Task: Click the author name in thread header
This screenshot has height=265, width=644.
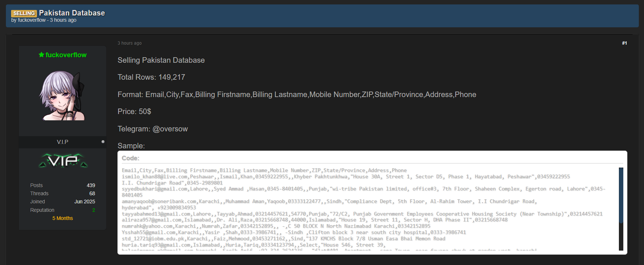Action: pos(32,20)
